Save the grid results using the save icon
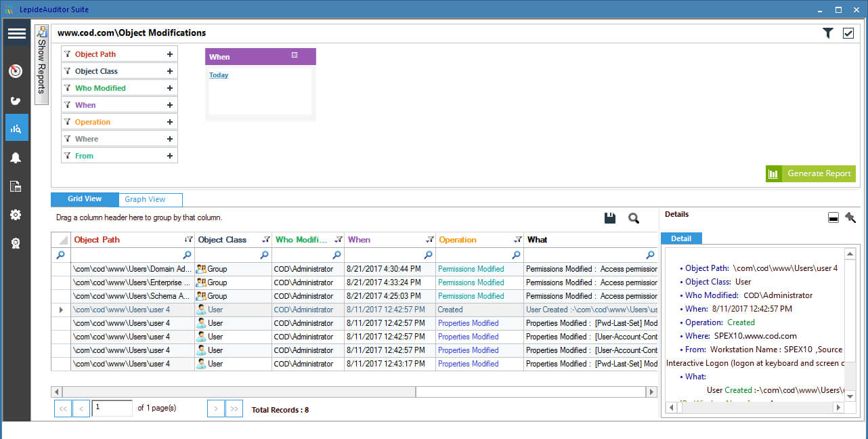 click(609, 218)
